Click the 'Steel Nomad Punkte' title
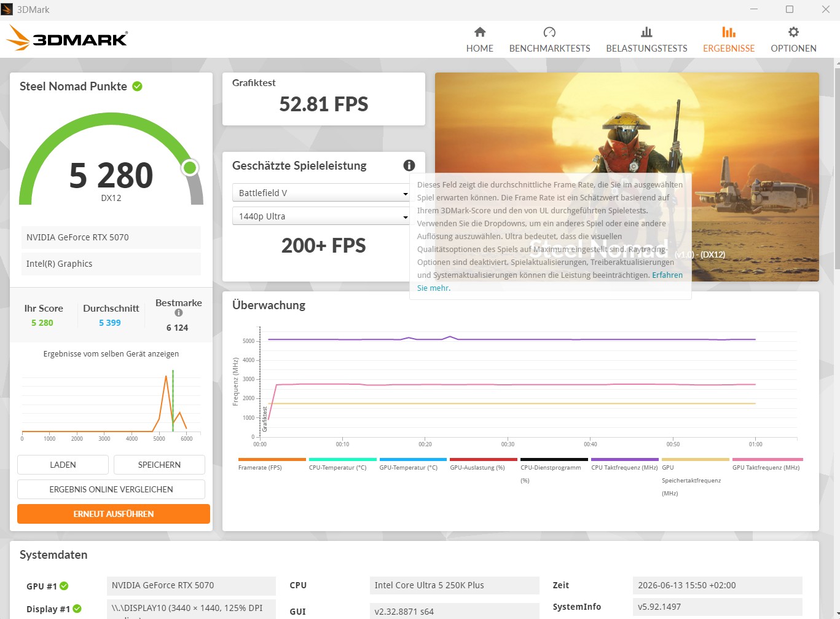 point(73,87)
